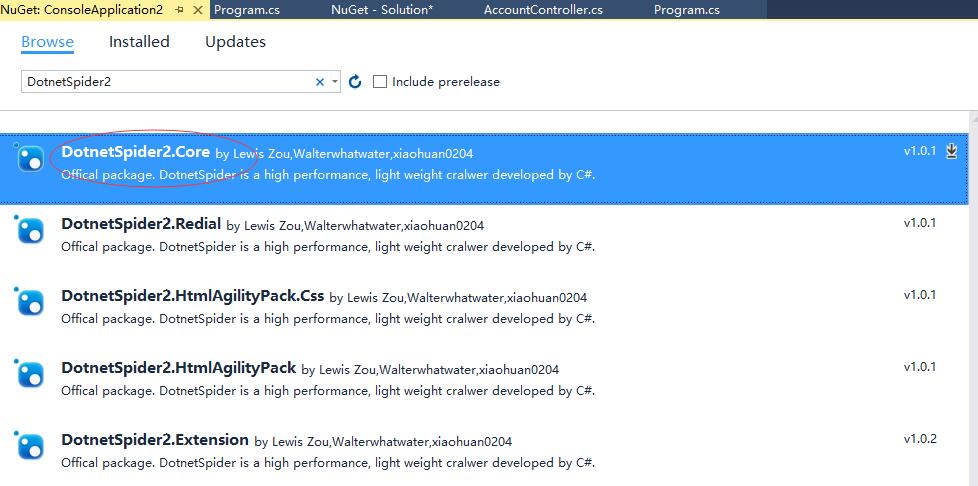Click version v1.0.1 of DotnetSpider2.Core
This screenshot has width=978, height=486.
tap(920, 150)
